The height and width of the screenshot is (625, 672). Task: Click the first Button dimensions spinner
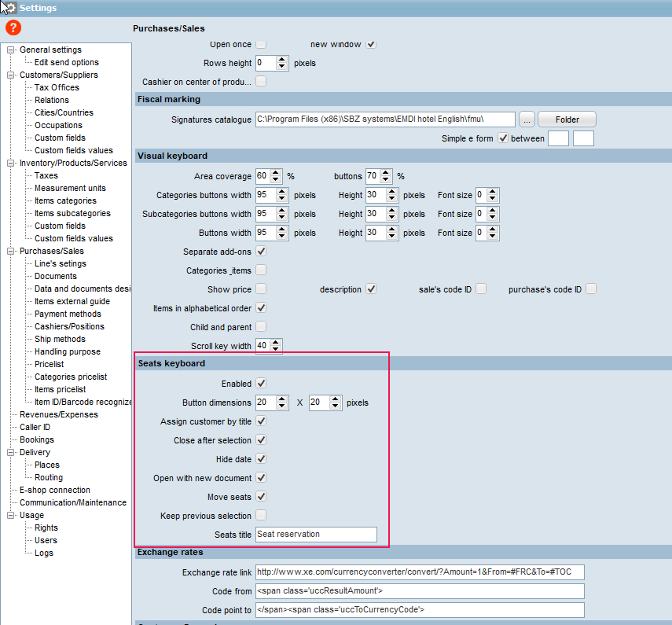pyautogui.click(x=272, y=403)
